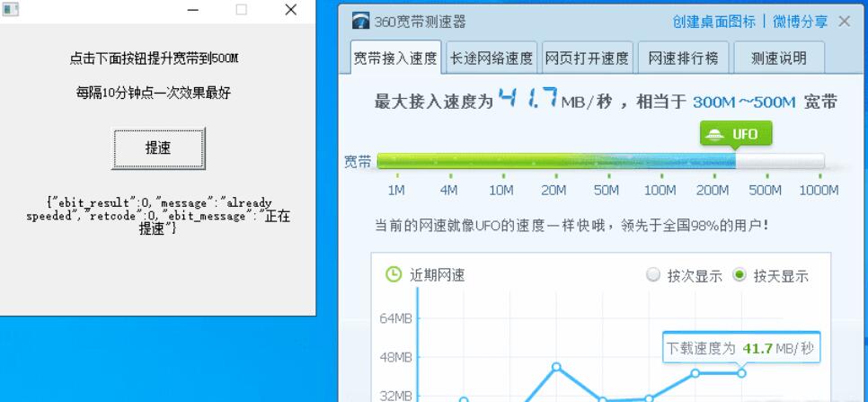Image resolution: width=868 pixels, height=402 pixels.
Task: Switch to the 长途网络速度 tab
Action: [492, 58]
